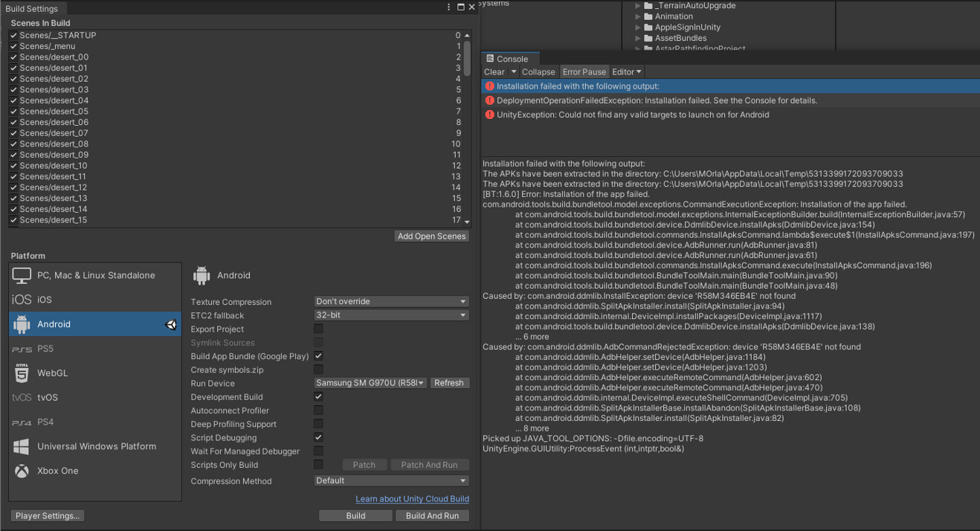Select the Xbox One platform icon

(21, 471)
